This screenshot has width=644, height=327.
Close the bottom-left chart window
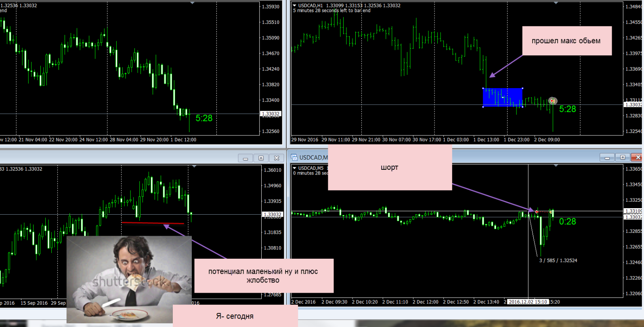click(x=277, y=158)
